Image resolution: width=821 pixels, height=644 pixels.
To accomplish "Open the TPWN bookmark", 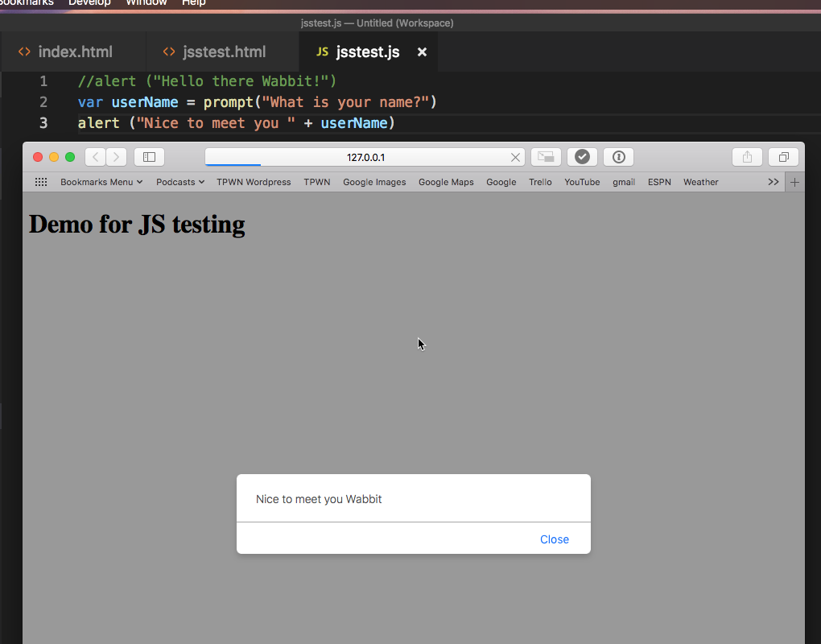I will (317, 182).
